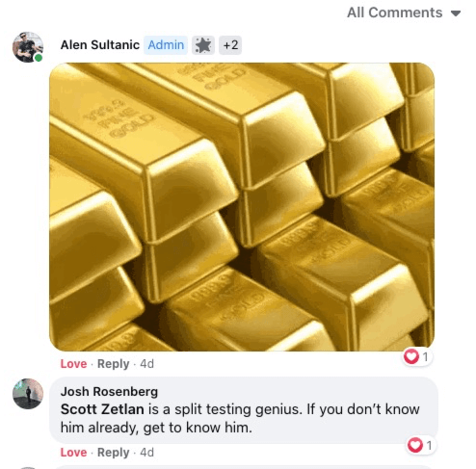Click 4d timestamp on Josh Rosenberg's comment
The width and height of the screenshot is (476, 469).
[x=146, y=453]
